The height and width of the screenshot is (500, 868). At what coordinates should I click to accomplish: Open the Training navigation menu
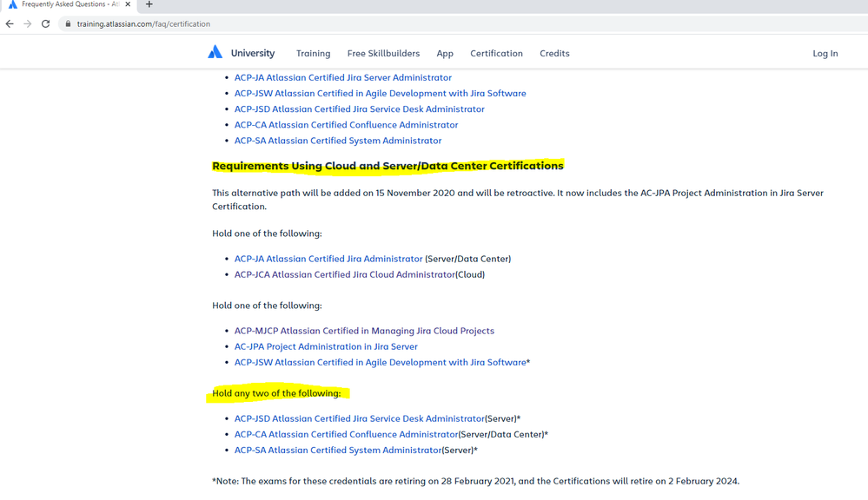313,53
